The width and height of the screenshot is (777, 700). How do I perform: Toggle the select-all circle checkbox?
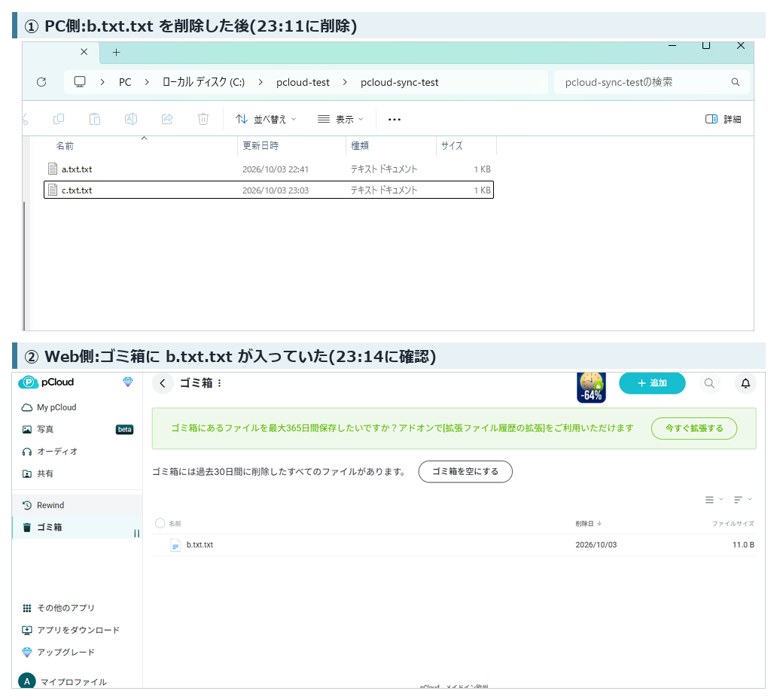(x=160, y=523)
